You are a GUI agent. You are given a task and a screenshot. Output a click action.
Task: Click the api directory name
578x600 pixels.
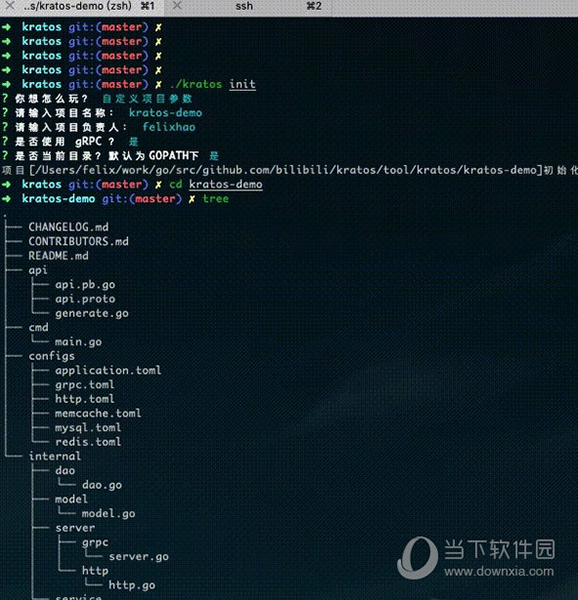point(38,271)
